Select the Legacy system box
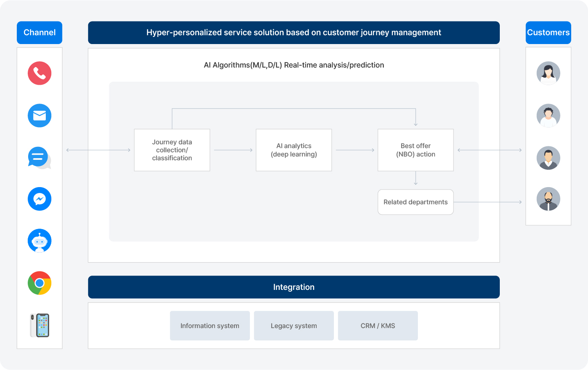The height and width of the screenshot is (370, 588). pyautogui.click(x=294, y=326)
